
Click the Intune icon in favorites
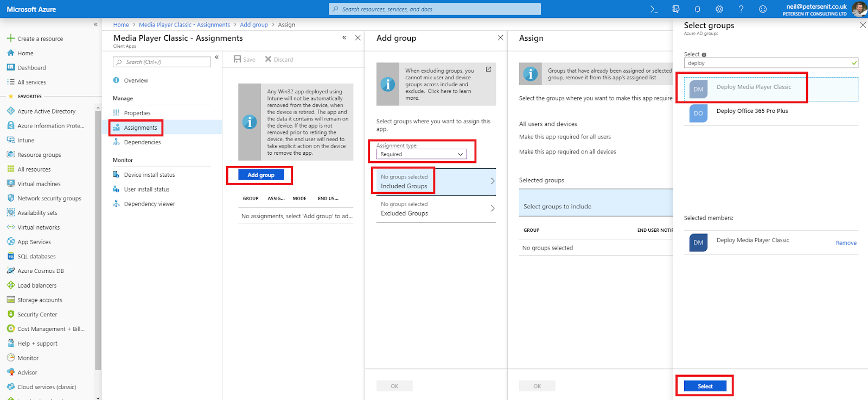[x=11, y=140]
